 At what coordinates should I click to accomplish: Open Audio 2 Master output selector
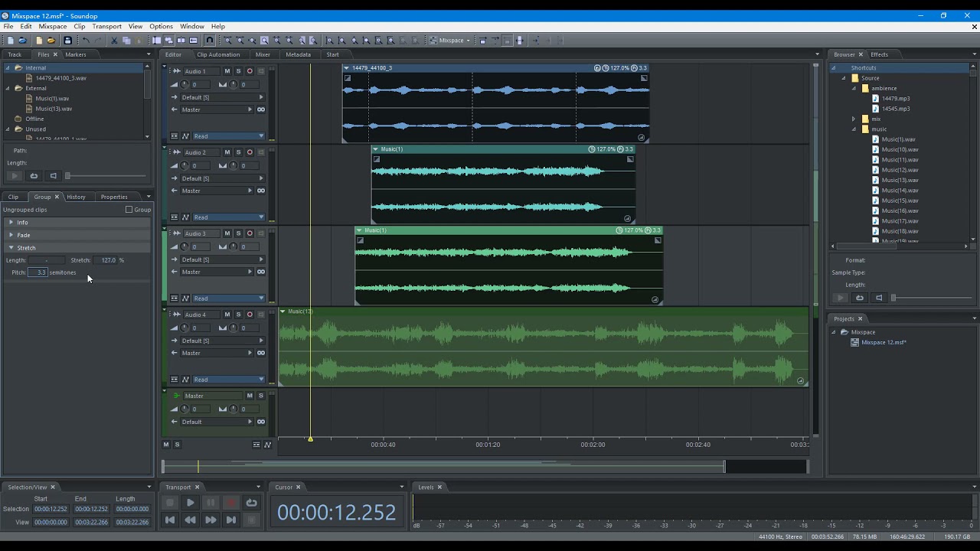217,191
